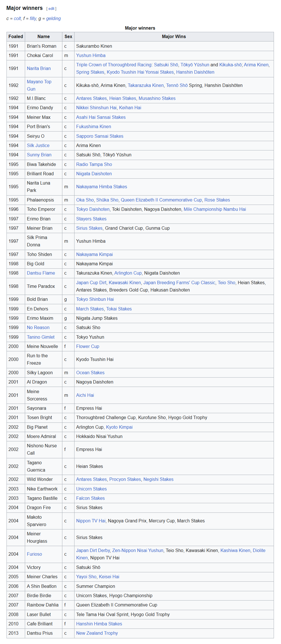
Task: Follow the Japan Dirt Derby link
Action: pyautogui.click(x=93, y=551)
